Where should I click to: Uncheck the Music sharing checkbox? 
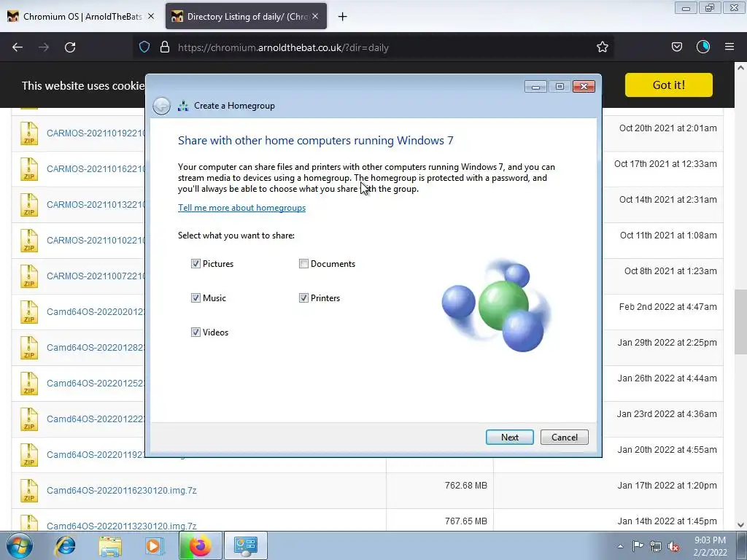tap(196, 298)
